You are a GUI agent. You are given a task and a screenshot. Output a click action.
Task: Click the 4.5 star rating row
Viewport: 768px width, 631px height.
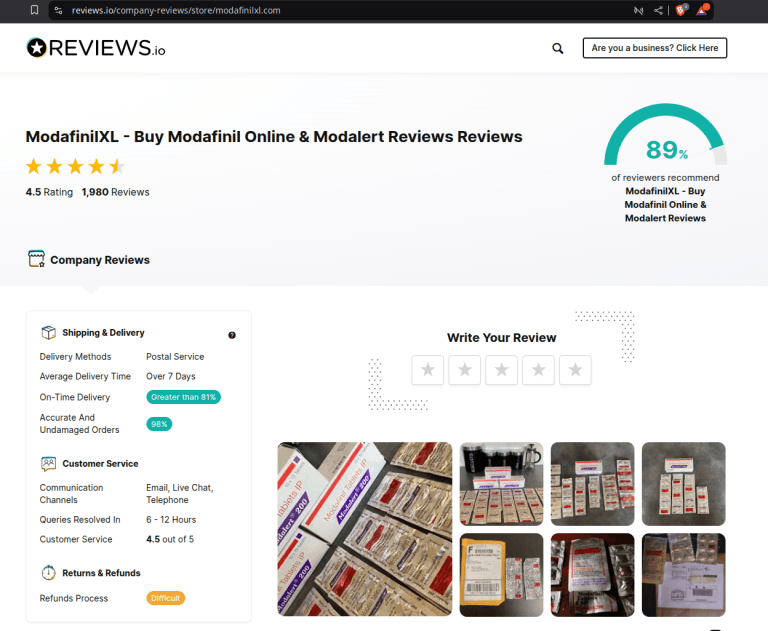click(x=75, y=167)
